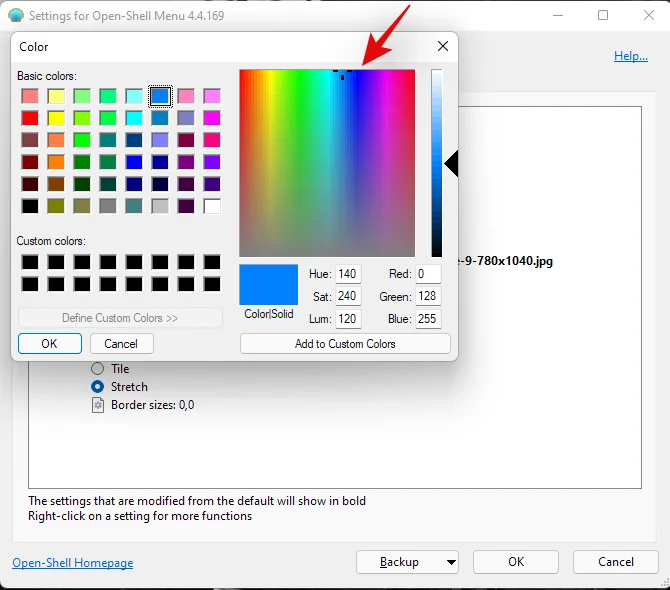Select the black basic color swatch

pos(30,206)
